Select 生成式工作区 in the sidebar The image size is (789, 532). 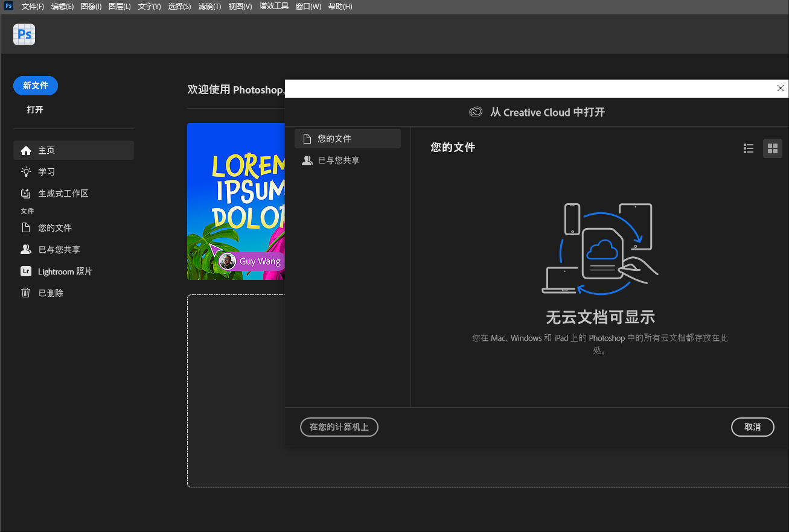[x=74, y=194]
